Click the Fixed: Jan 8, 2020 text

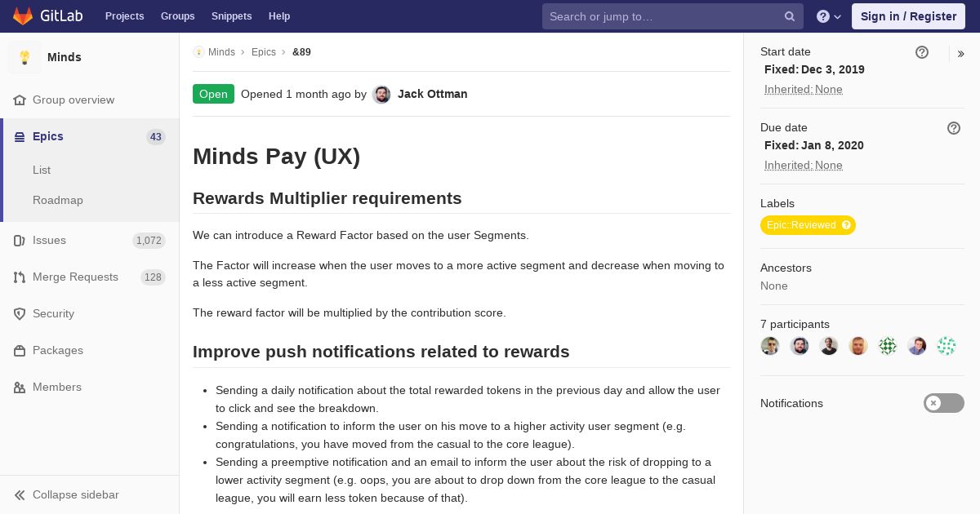pos(814,146)
